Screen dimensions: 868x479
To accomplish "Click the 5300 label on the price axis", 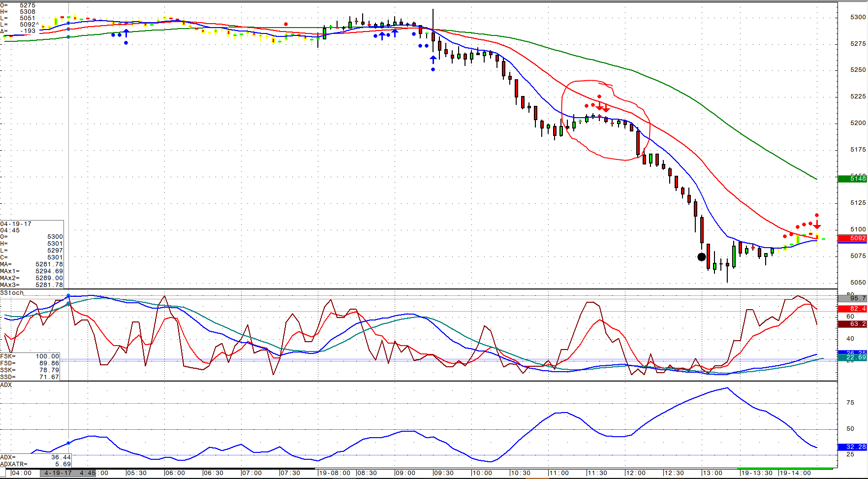I will point(858,17).
